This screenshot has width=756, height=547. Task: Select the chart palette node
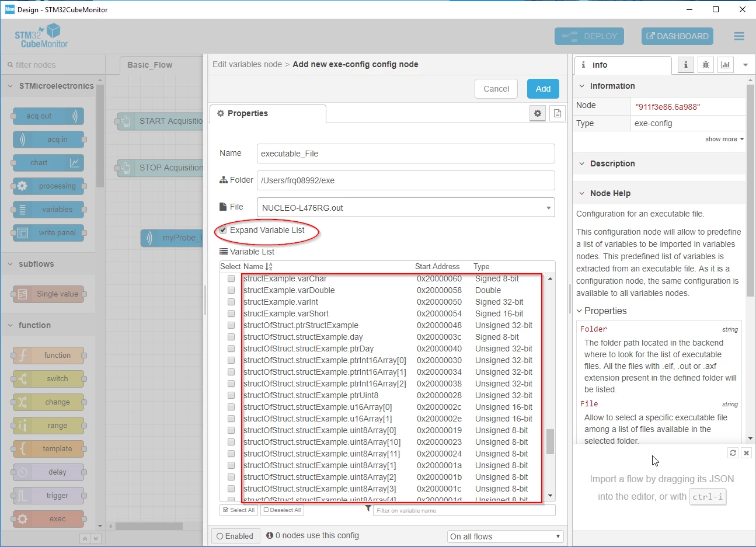[x=48, y=163]
